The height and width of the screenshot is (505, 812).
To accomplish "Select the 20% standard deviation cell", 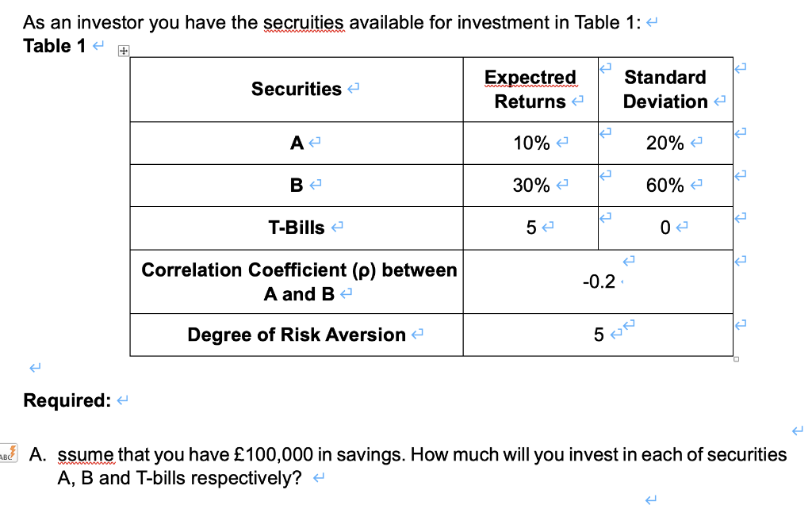I will click(x=665, y=143).
